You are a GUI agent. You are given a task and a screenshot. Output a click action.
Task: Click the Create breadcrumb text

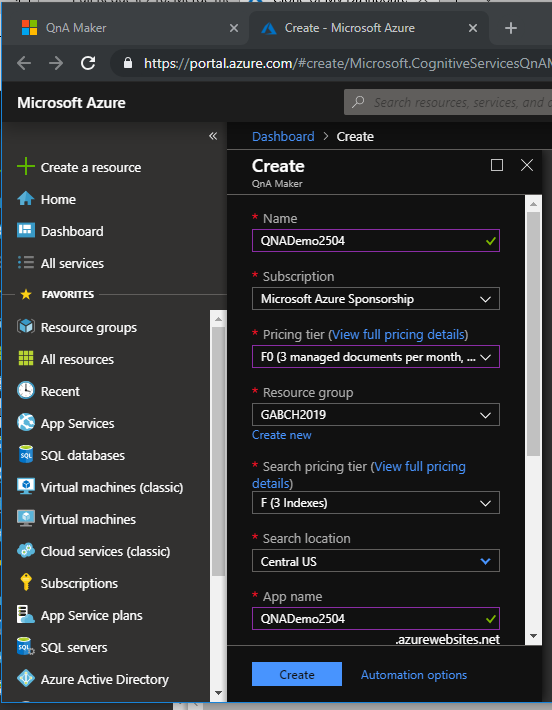355,136
